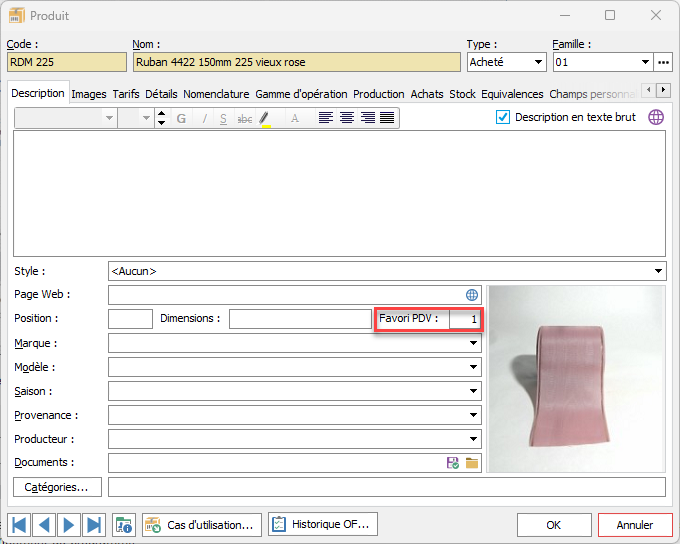Viewport: 680px width, 544px height.
Task: Open the Nomenclature tab
Action: pyautogui.click(x=216, y=94)
